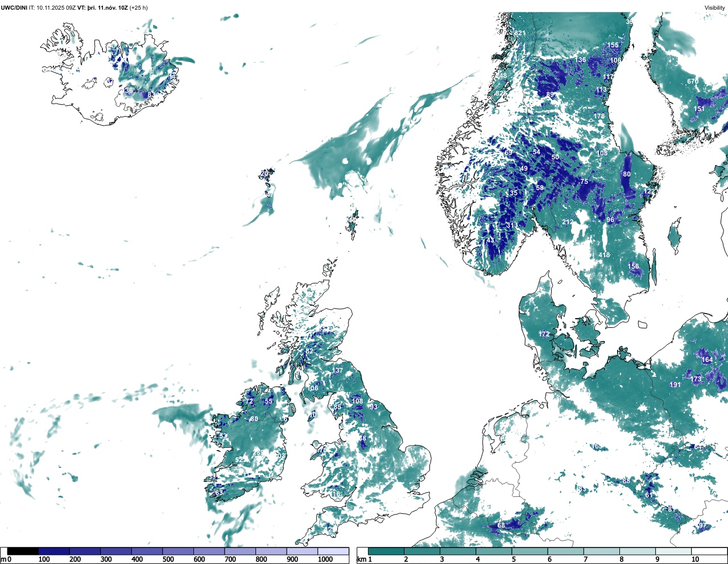Viewport: 728px width, 564px height.
Task: Select the '96' value over Sweden
Action: coord(610,220)
